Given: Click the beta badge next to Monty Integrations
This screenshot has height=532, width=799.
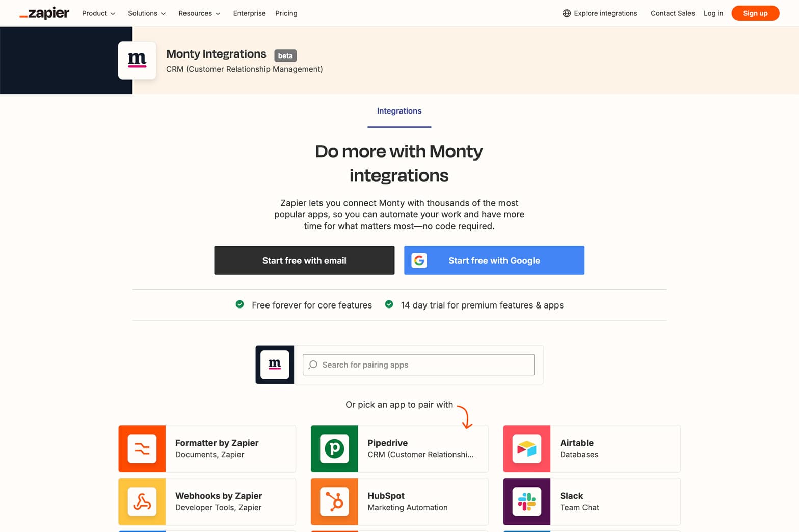Looking at the screenshot, I should coord(285,55).
